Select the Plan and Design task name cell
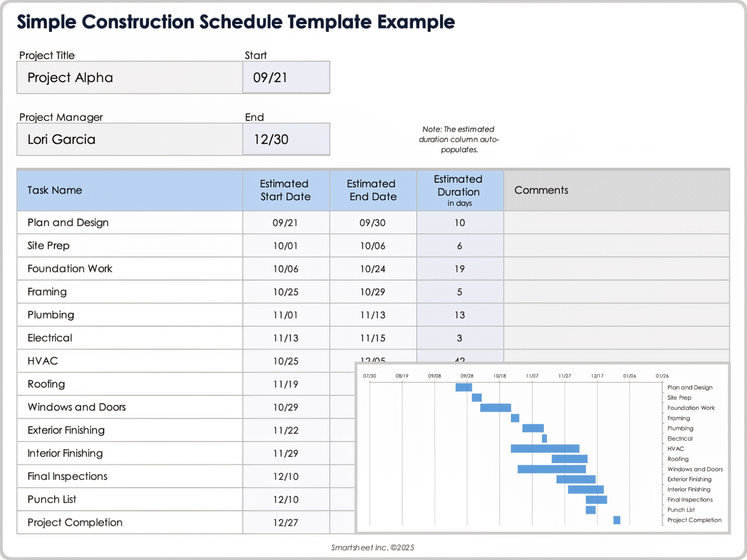This screenshot has height=560, width=747. [130, 222]
